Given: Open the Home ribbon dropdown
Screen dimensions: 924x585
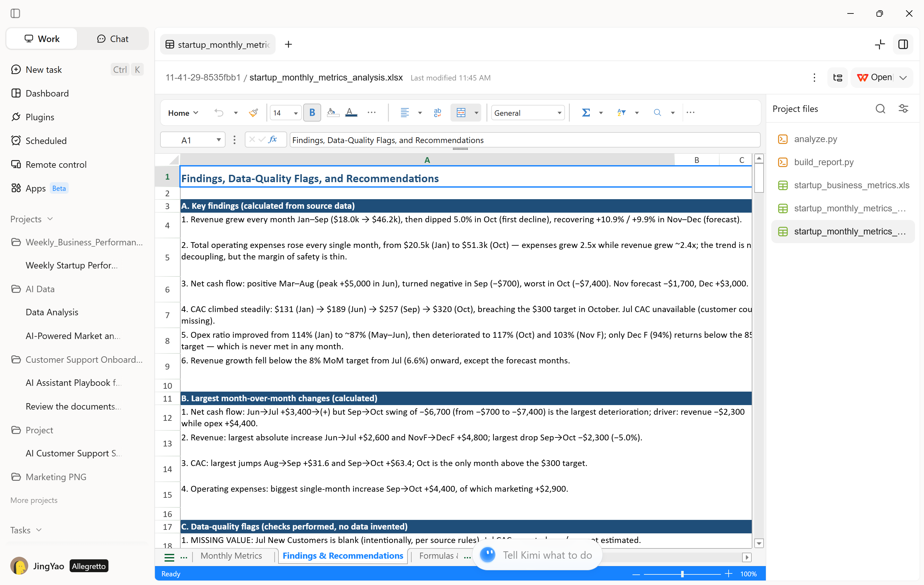Looking at the screenshot, I should pyautogui.click(x=183, y=113).
